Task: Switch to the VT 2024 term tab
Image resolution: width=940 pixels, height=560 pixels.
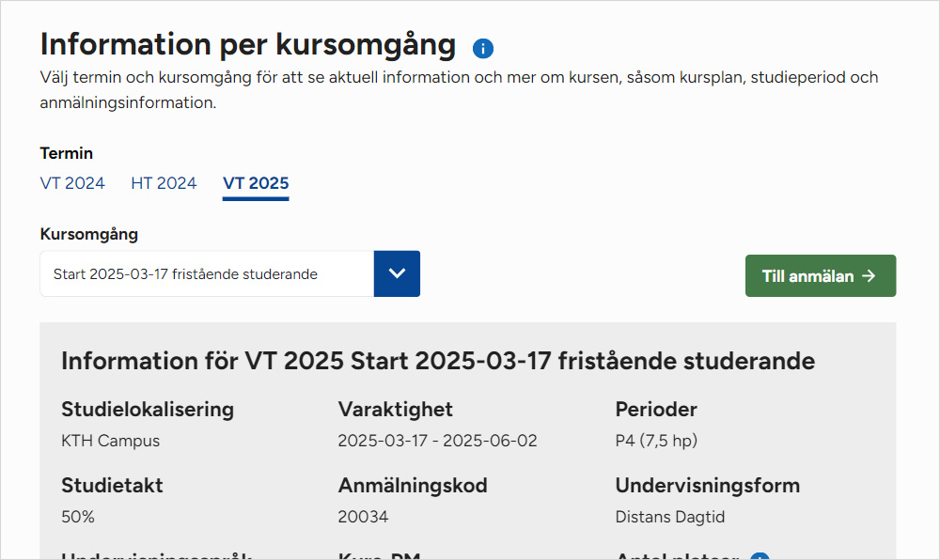Action: (72, 183)
